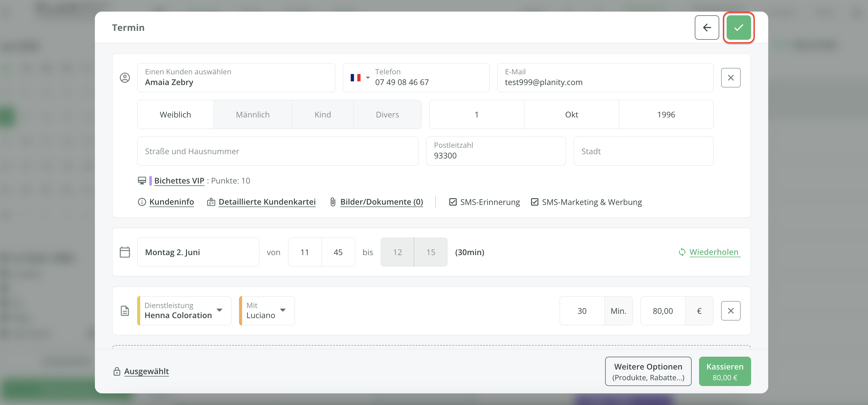
Task: Click purple Bichettes VIP color marker
Action: click(150, 181)
